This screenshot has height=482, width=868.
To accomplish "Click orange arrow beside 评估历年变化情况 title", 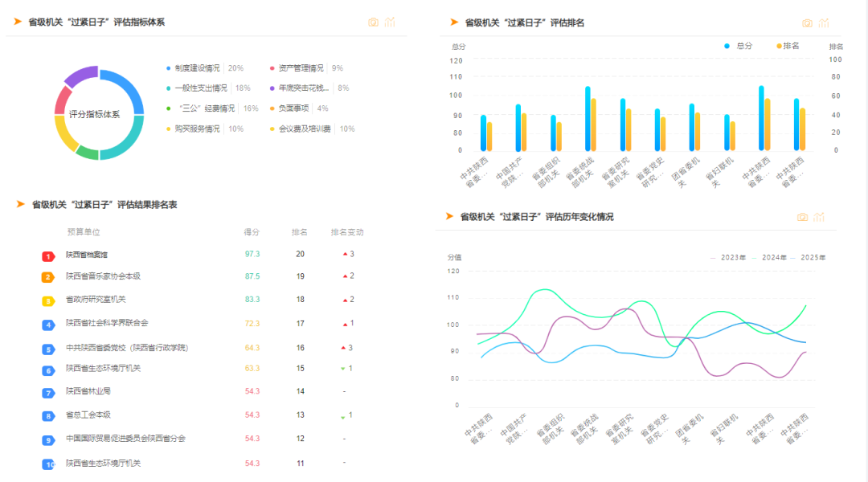I will coord(449,216).
